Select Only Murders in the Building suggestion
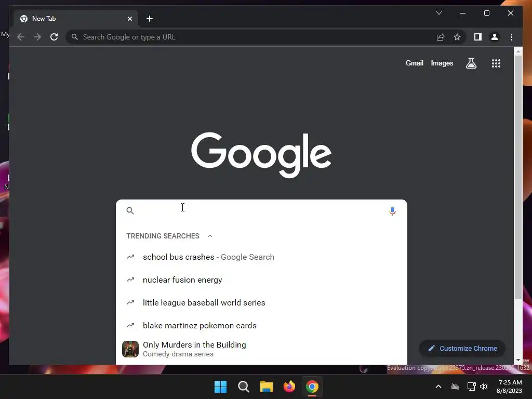This screenshot has width=532, height=399. [261, 349]
